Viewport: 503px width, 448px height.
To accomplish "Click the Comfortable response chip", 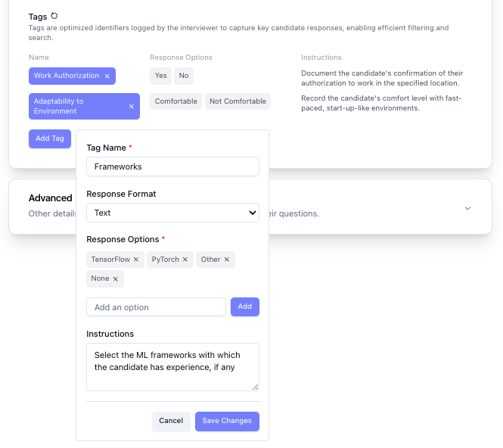I will (x=175, y=101).
